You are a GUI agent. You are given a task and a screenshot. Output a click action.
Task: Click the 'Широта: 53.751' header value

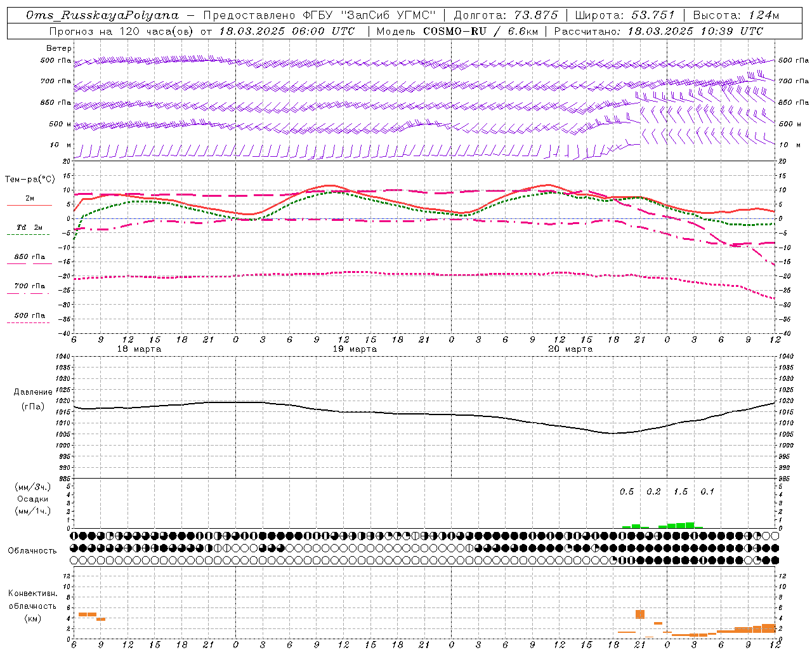[625, 15]
